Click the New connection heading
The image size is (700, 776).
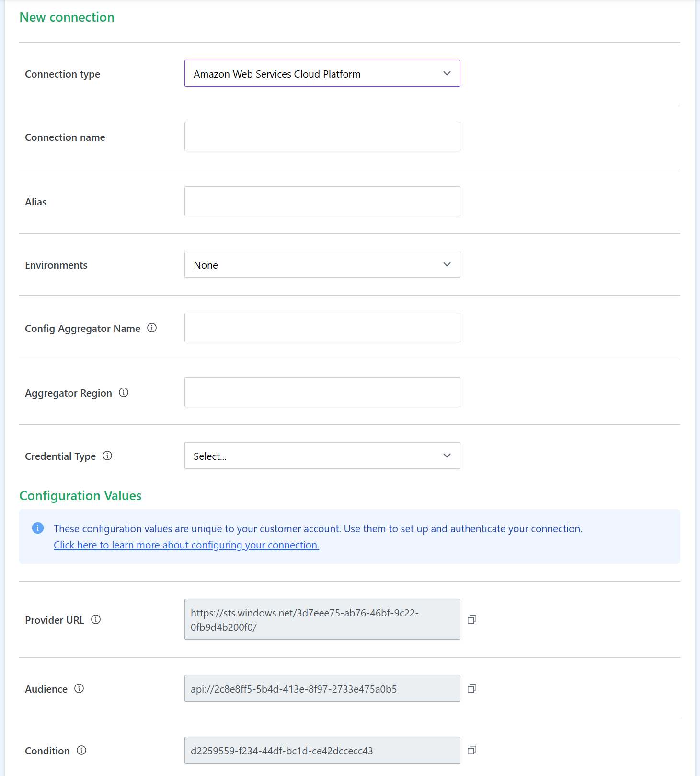point(67,17)
